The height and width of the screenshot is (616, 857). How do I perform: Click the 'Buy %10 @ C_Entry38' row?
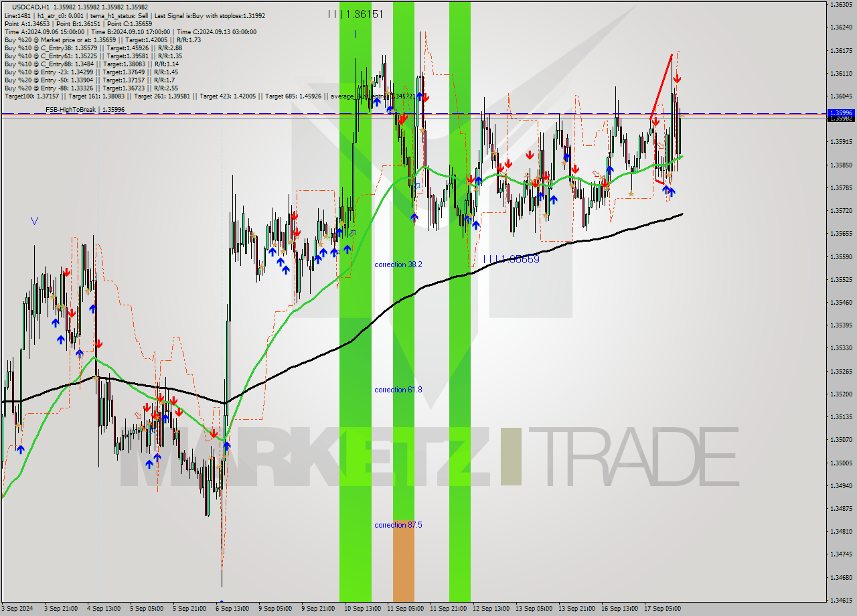(93, 48)
